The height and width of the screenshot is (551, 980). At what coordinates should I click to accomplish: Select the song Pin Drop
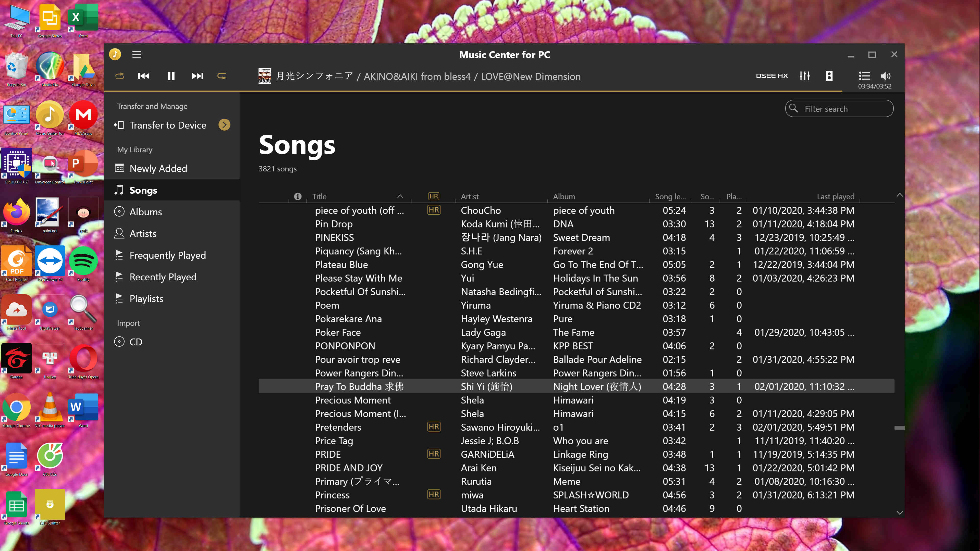pyautogui.click(x=576, y=224)
